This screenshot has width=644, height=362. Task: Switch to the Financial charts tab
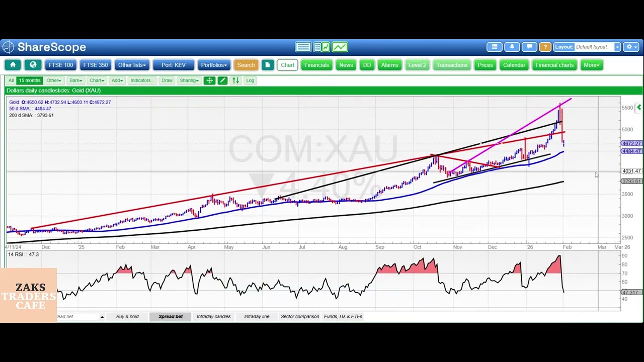[x=554, y=65]
